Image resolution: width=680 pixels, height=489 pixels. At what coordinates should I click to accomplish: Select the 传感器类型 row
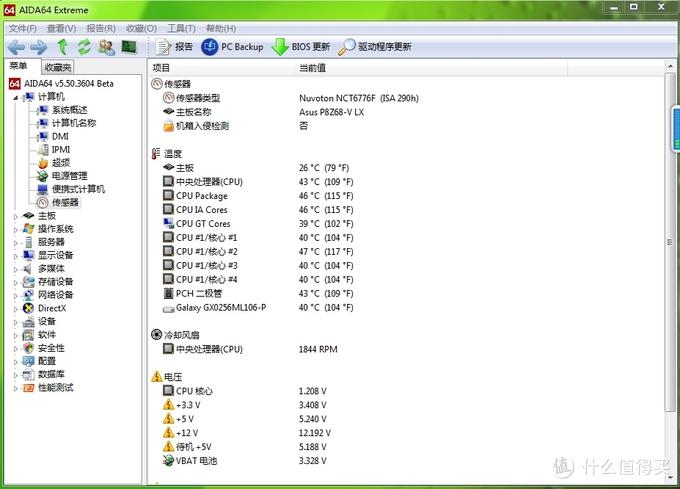pos(291,98)
